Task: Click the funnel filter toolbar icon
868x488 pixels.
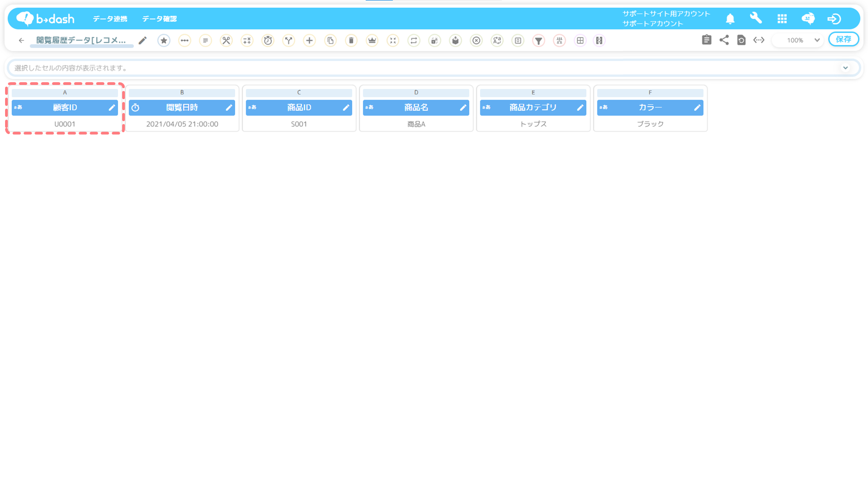Action: click(x=539, y=40)
